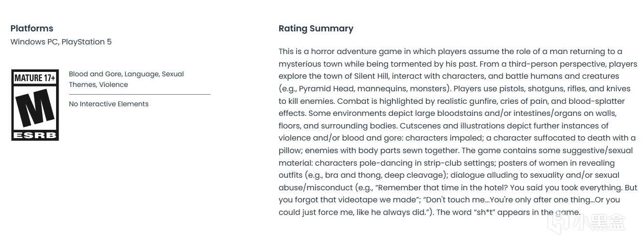Click the ESRB text at the badge bottom
The image size is (644, 241).
(35, 135)
